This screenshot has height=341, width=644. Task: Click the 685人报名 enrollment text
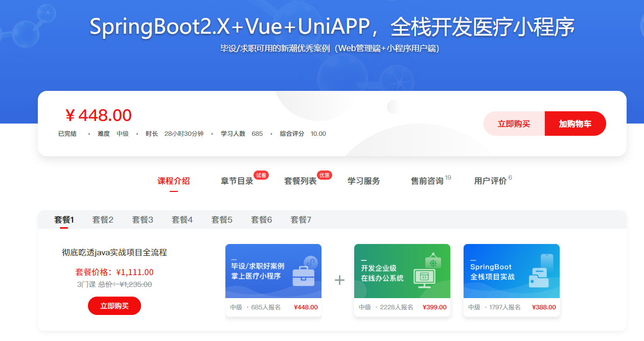[x=266, y=307]
